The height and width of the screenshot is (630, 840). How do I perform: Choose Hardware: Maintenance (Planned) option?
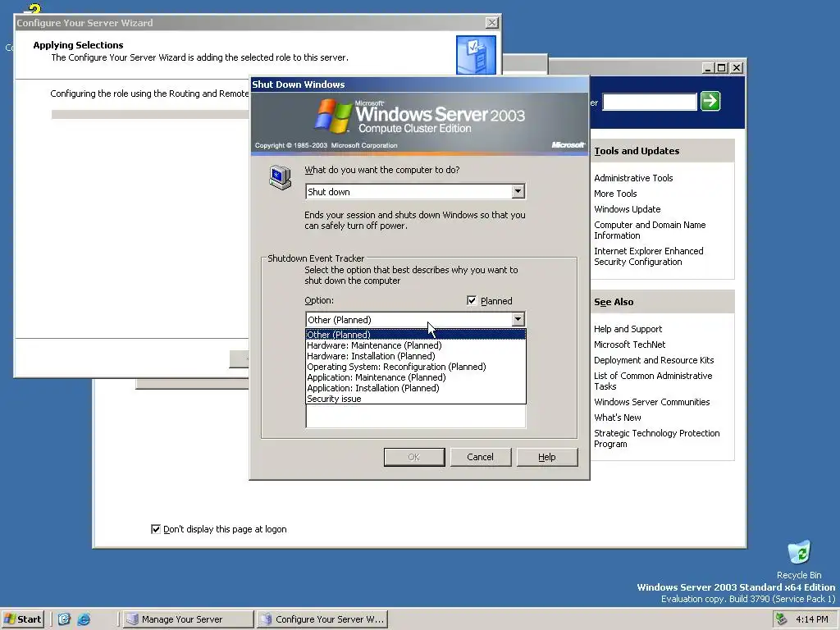tap(416, 345)
